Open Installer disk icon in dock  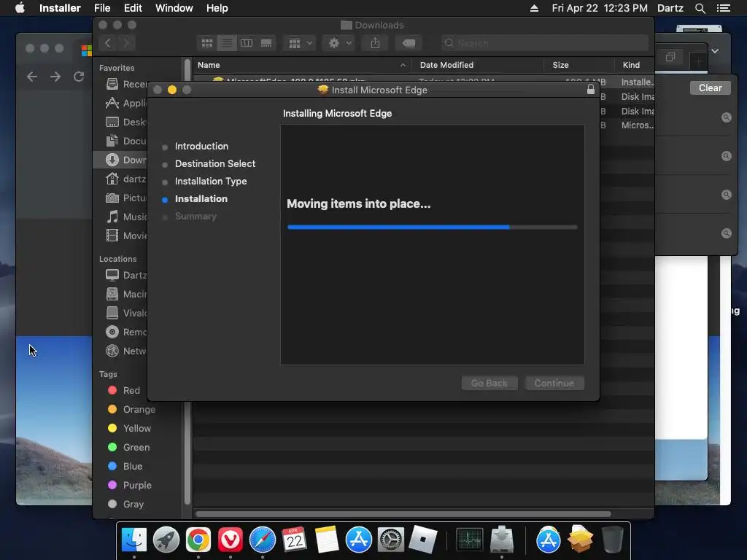point(502,540)
